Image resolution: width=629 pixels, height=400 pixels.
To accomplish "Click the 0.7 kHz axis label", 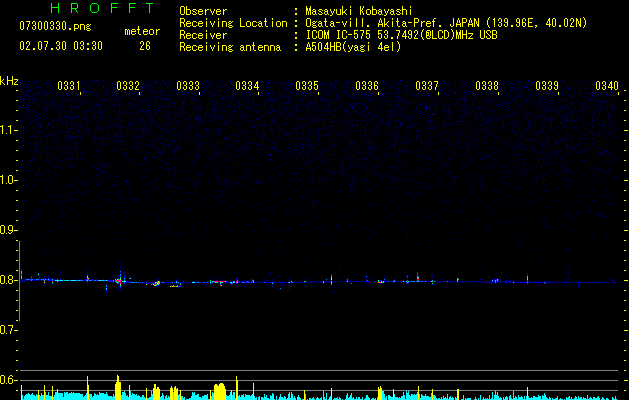I will tap(8, 330).
